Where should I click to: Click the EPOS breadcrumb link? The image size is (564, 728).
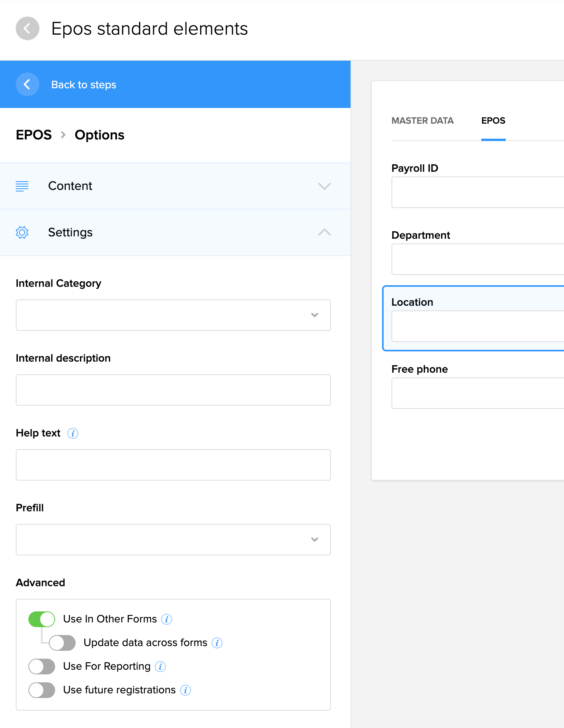(x=34, y=135)
